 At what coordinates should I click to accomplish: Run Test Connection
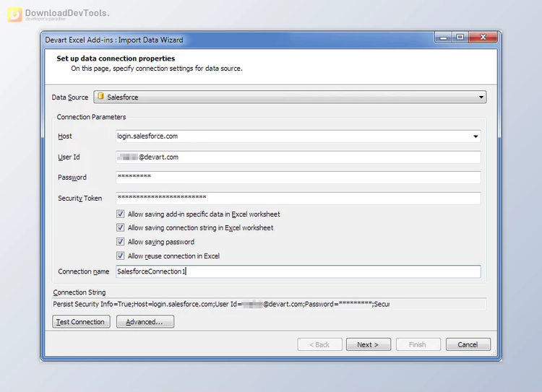click(x=81, y=321)
